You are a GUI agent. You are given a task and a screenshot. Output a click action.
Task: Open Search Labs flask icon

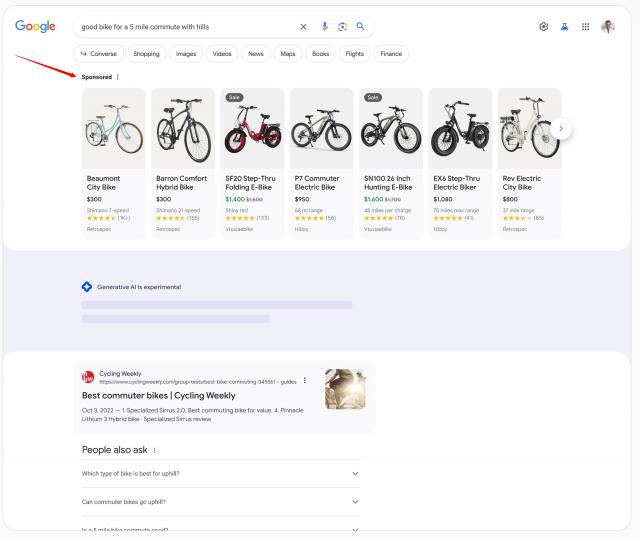point(564,27)
